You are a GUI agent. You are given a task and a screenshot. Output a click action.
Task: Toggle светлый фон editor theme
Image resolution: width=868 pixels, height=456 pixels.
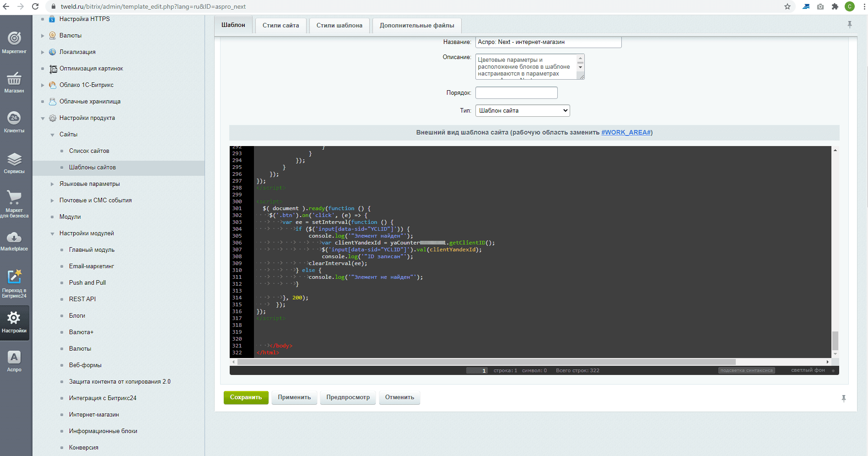(x=808, y=370)
